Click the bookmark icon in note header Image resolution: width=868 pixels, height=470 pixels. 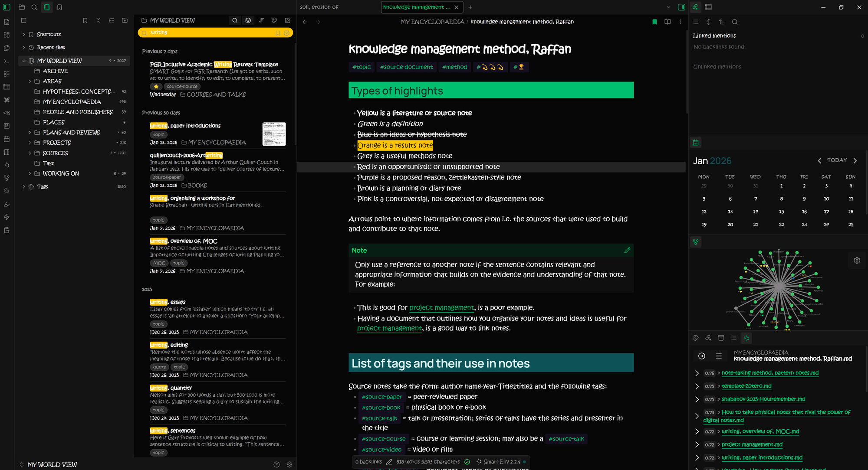654,22
